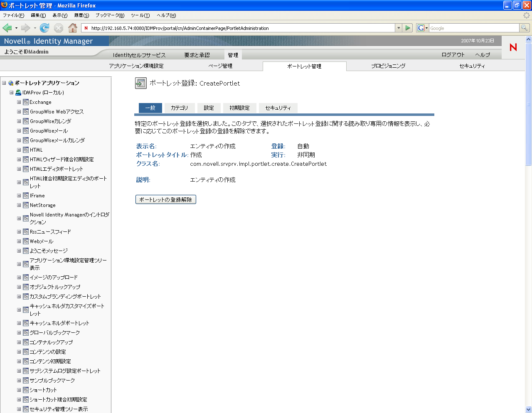This screenshot has height=413, width=532.
Task: Click the IDMProv (ローカル) node icon
Action: 18,93
